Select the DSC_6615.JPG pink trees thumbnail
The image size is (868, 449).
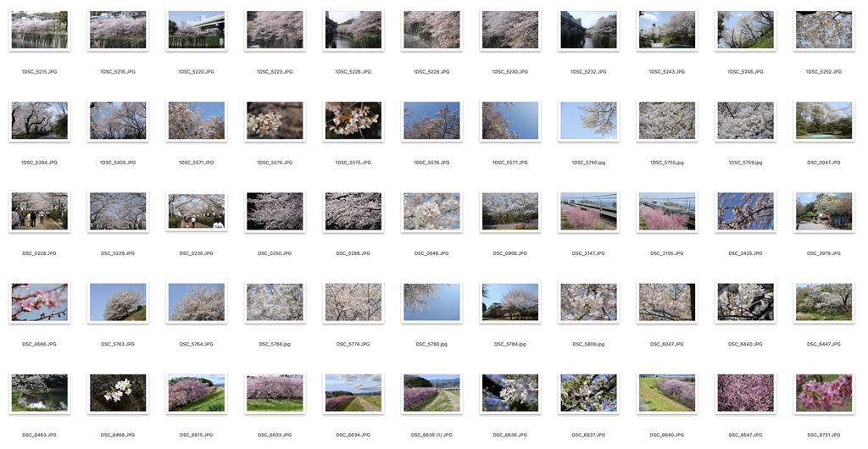coord(197,392)
